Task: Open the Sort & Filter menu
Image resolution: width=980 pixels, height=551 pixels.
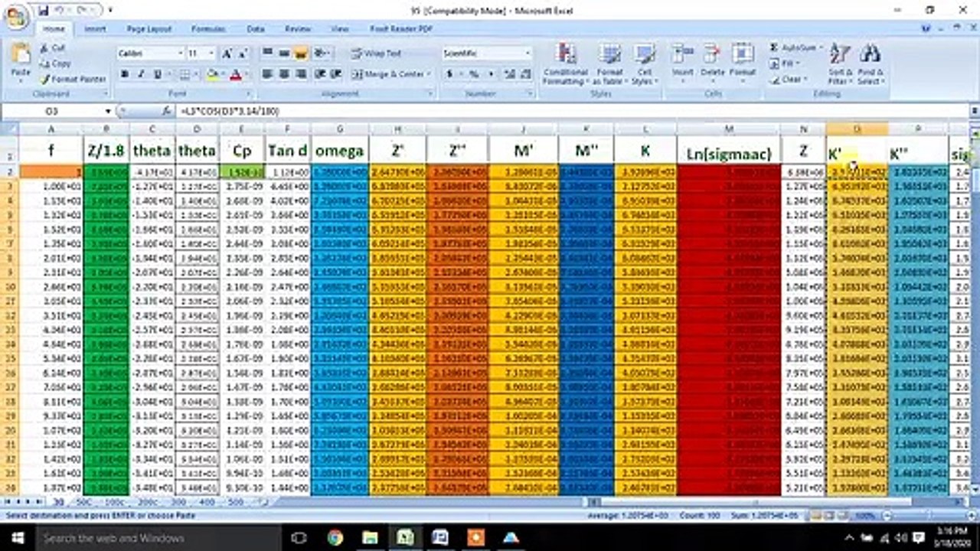Action: pos(840,64)
